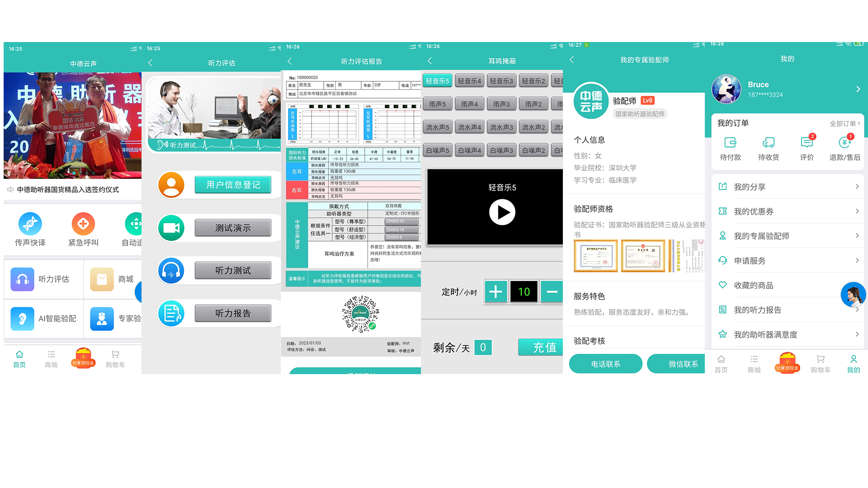Tap the QR code on the report

[x=360, y=314]
